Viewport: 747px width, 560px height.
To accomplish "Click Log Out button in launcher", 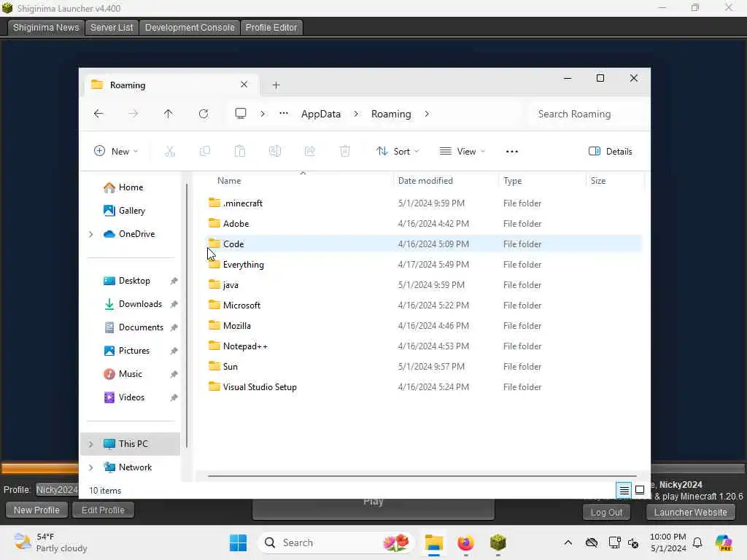I will 606,513.
